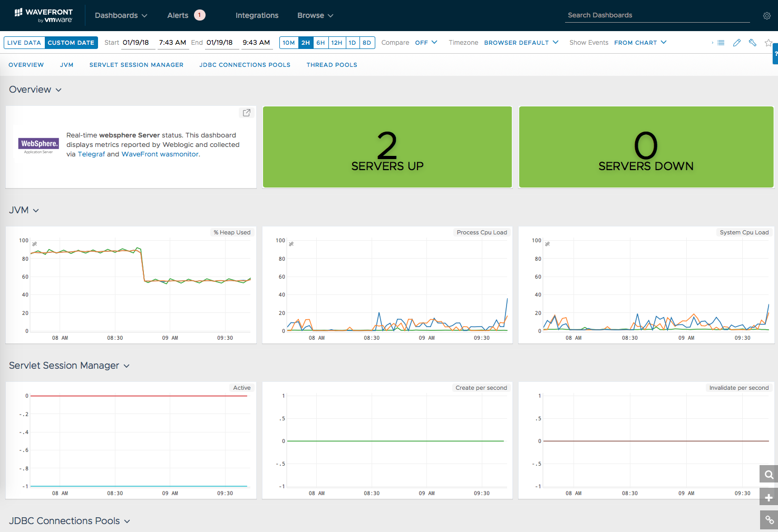Click the plus add floating button
The width and height of the screenshot is (778, 532).
tap(769, 497)
